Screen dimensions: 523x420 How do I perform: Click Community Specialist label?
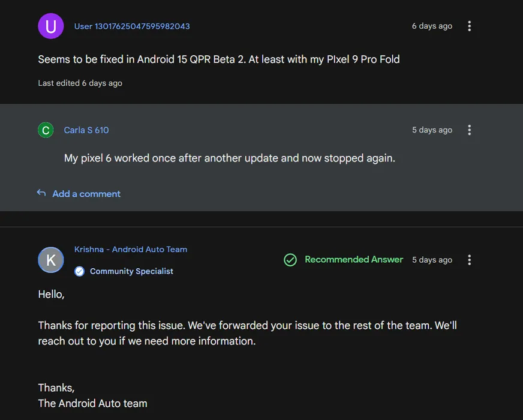131,271
